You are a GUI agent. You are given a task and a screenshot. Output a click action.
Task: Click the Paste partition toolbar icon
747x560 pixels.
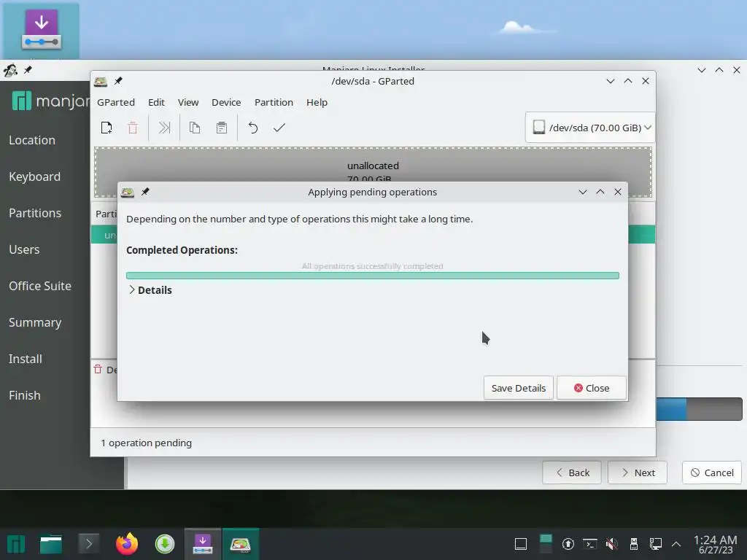point(222,128)
